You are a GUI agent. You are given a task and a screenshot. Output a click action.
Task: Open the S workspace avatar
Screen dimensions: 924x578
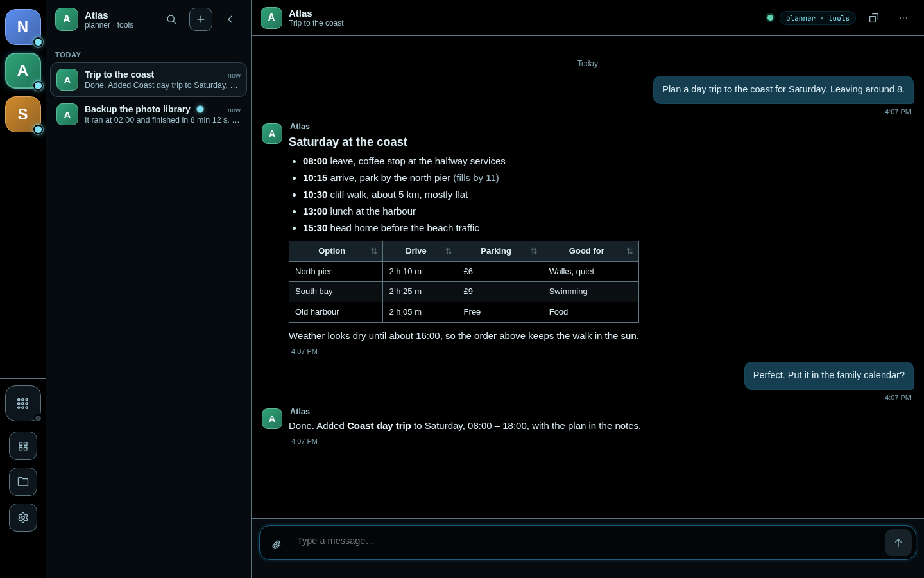23,114
